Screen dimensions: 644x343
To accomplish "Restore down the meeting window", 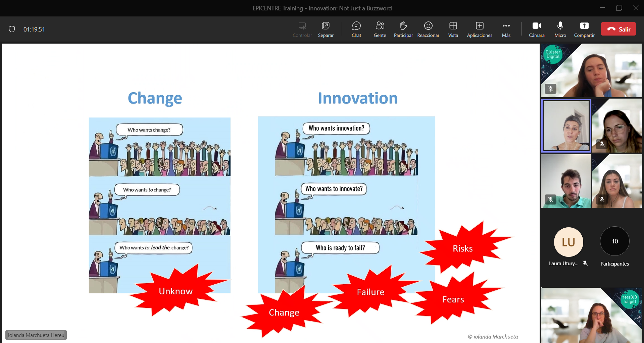I will pyautogui.click(x=619, y=8).
